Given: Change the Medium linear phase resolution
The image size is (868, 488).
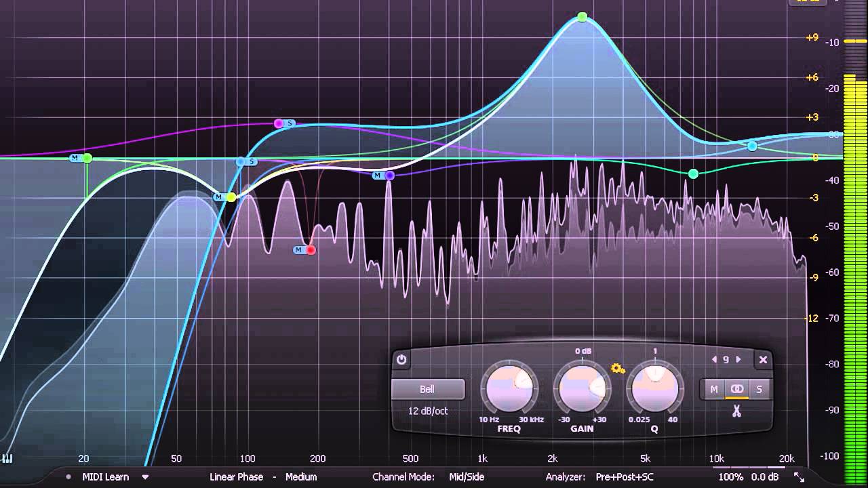Looking at the screenshot, I should (x=301, y=477).
